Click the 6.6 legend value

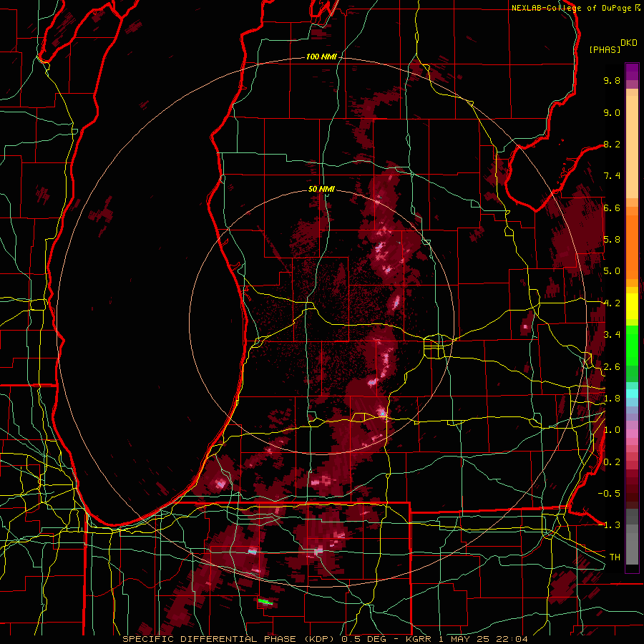pos(612,208)
